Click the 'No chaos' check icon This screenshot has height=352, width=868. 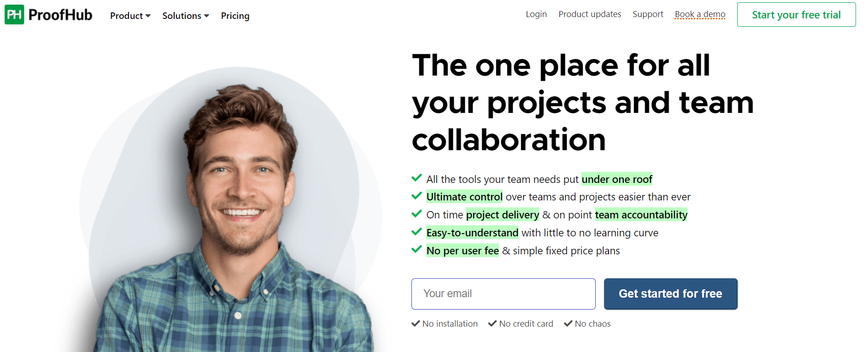coord(568,323)
